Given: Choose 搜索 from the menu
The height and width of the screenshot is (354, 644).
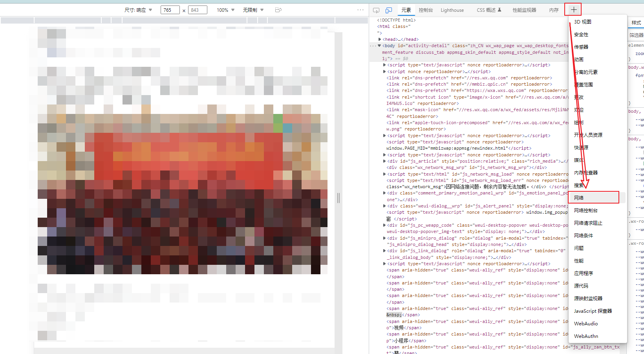Looking at the screenshot, I should 597,185.
